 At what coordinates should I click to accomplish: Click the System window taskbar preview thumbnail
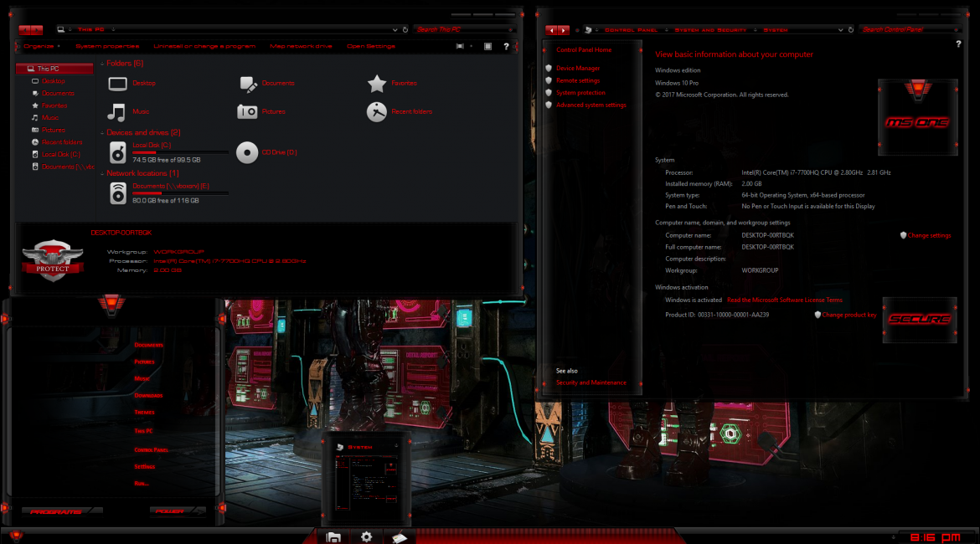coord(366,483)
